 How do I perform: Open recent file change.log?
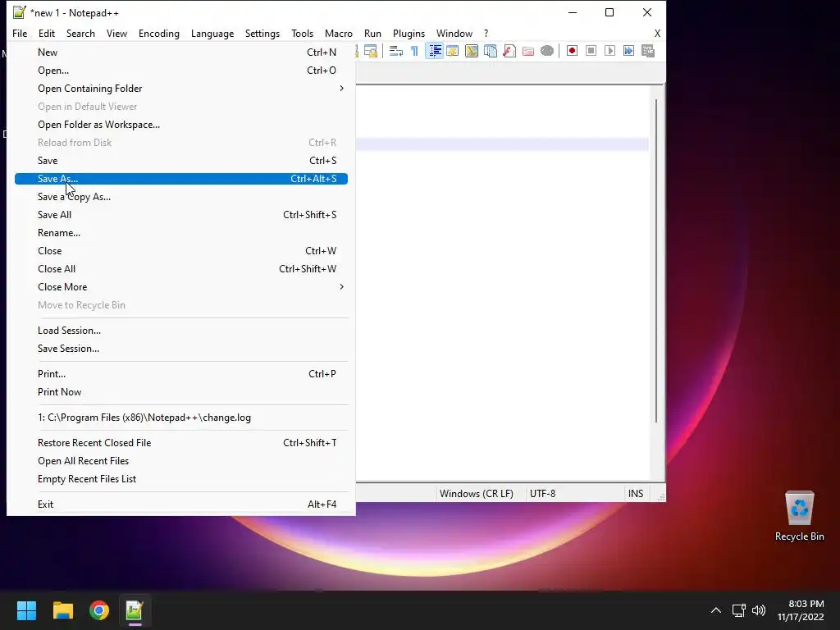[181, 418]
